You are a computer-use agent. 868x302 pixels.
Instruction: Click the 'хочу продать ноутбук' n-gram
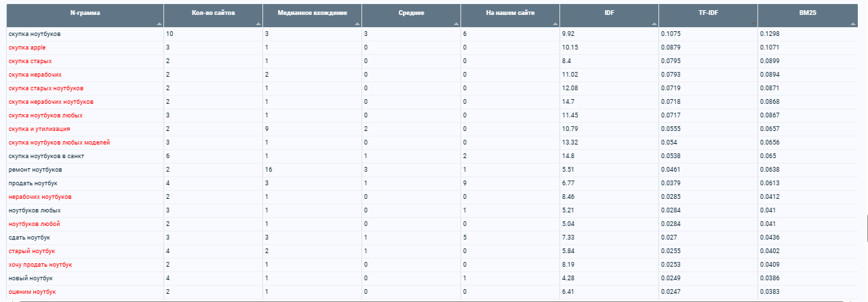coord(40,265)
